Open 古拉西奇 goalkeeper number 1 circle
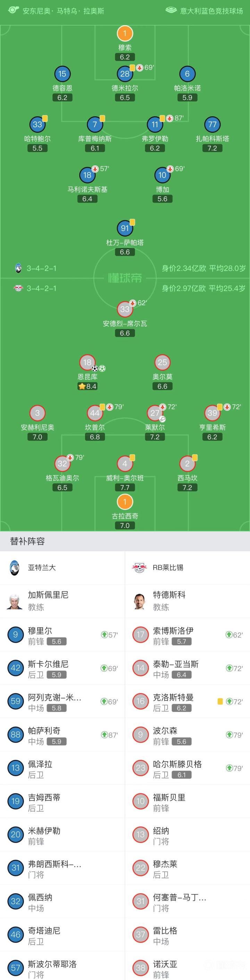 point(125,501)
